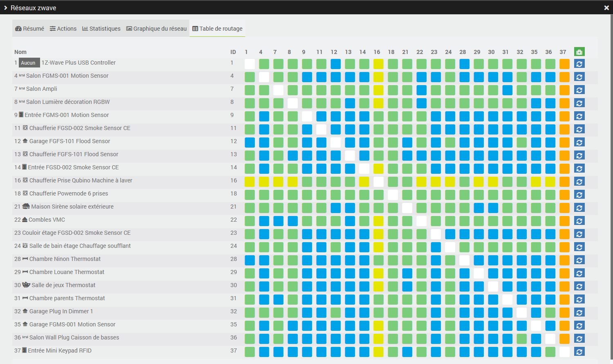
Task: Refresh routes for Garage Plug In Dimmer 1
Action: click(x=579, y=312)
